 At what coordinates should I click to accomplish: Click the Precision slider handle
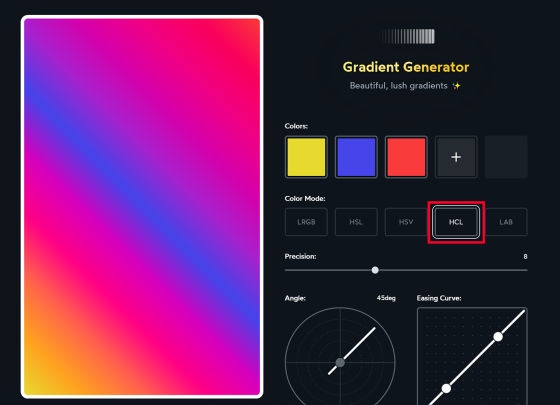pos(375,270)
